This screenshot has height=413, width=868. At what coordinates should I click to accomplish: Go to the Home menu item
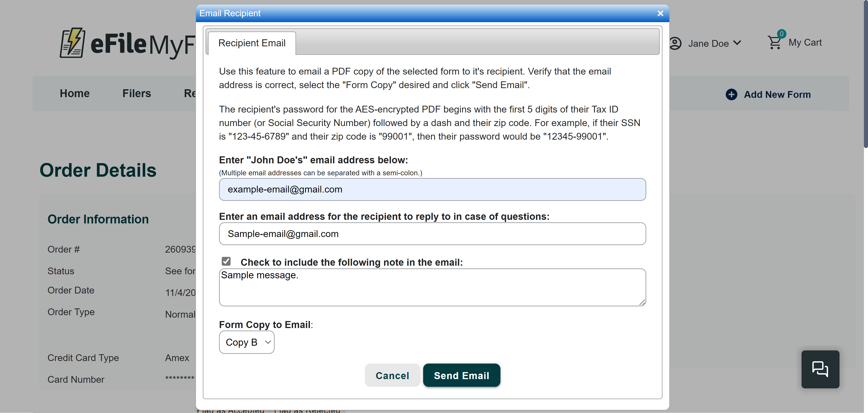tap(74, 93)
